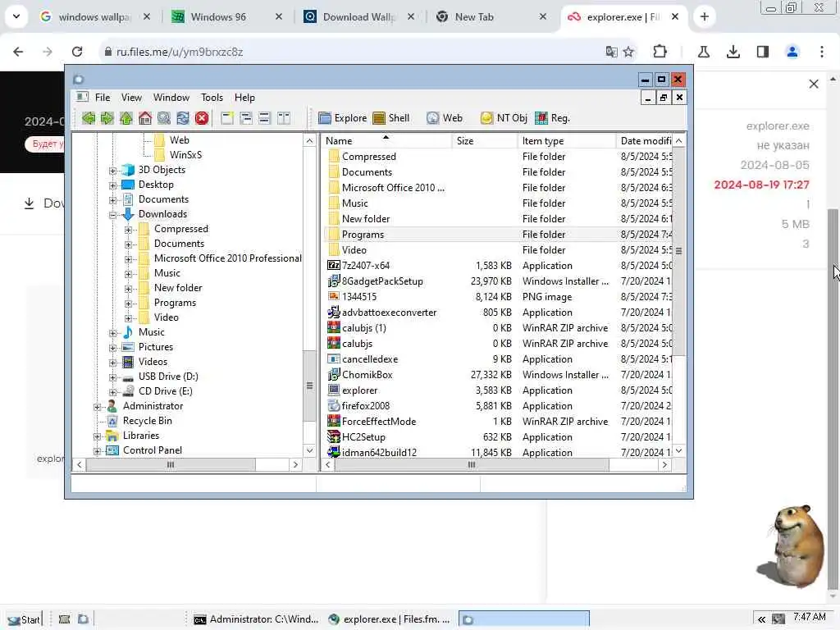Click the fourth view layout icon after Stop
Image resolution: width=840 pixels, height=630 pixels.
(x=283, y=118)
